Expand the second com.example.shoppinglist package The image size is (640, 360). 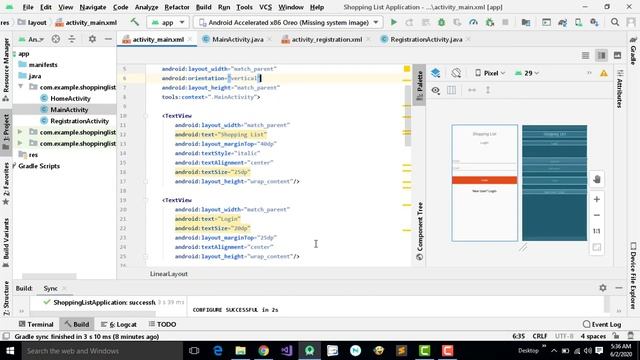pyautogui.click(x=20, y=132)
